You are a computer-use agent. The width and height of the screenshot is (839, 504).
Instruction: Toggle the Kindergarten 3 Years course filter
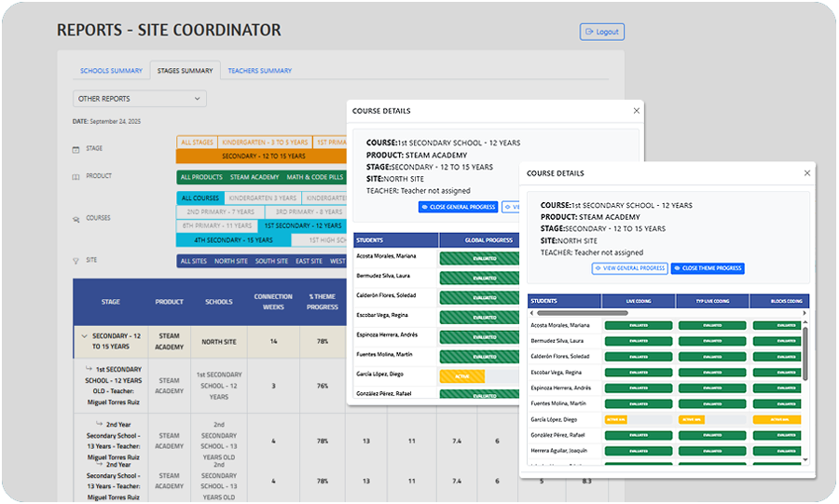point(262,198)
